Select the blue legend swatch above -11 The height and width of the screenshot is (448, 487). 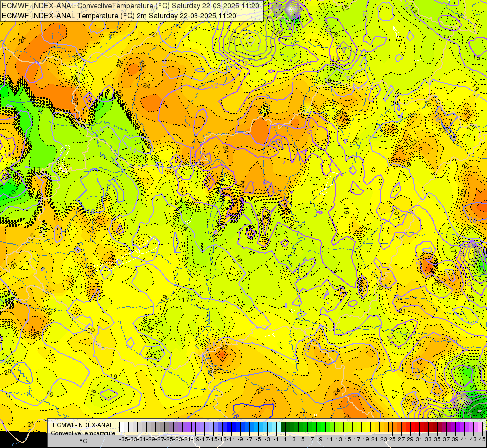229,427
